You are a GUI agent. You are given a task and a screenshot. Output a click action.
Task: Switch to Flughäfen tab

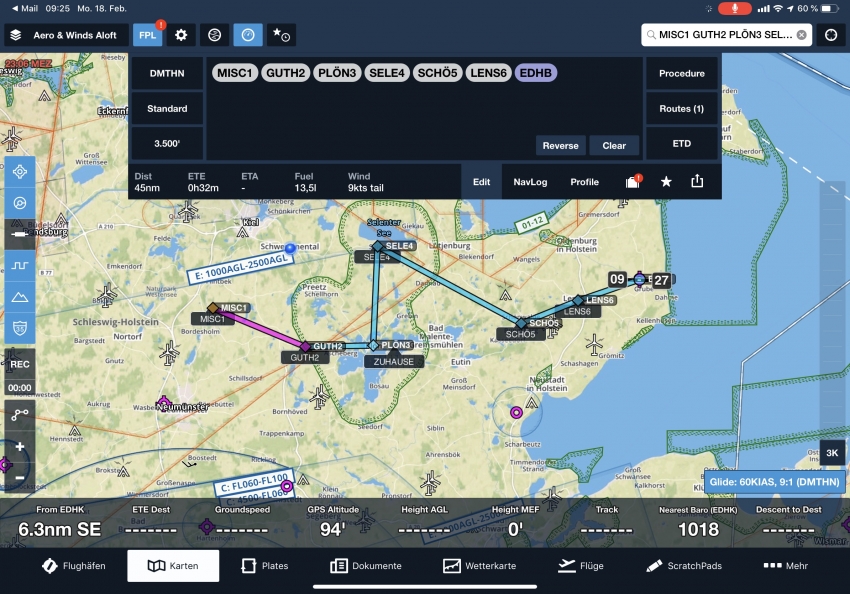(74, 566)
